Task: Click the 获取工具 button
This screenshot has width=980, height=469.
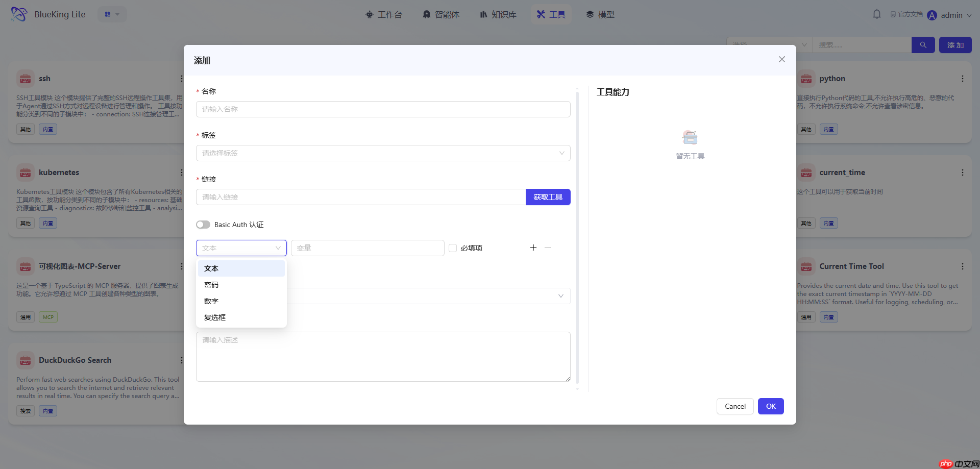Action: tap(548, 196)
